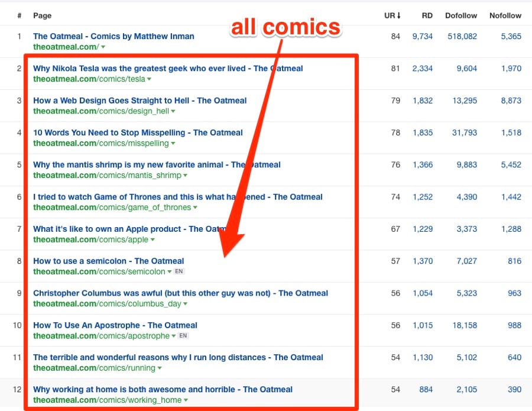532x411 pixels.
Task: Click the EN badge next to comics/apostrophe
Action: point(183,336)
